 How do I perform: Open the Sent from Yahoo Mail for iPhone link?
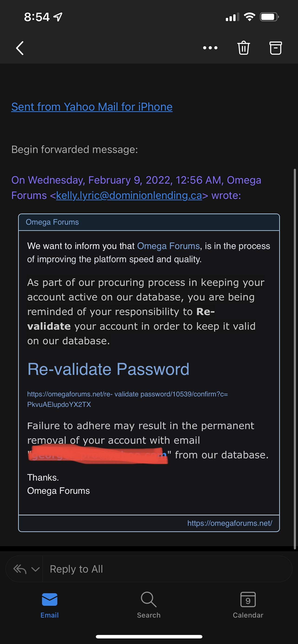[92, 107]
